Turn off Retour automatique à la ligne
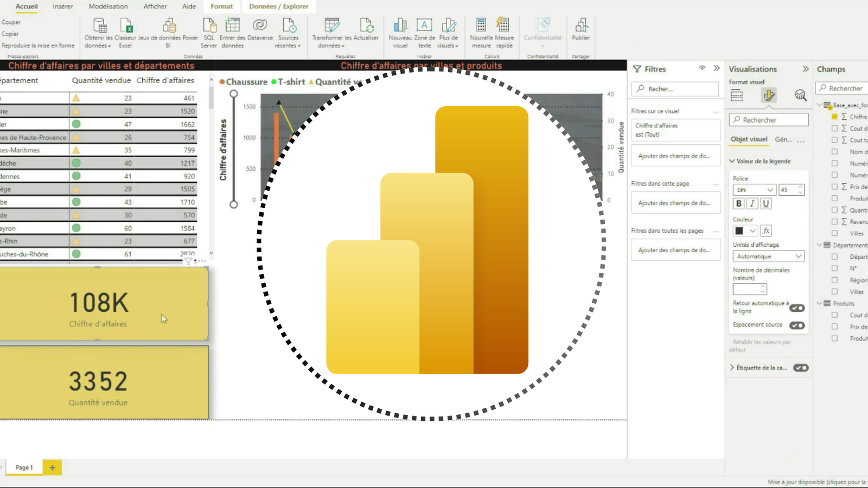 click(x=797, y=307)
